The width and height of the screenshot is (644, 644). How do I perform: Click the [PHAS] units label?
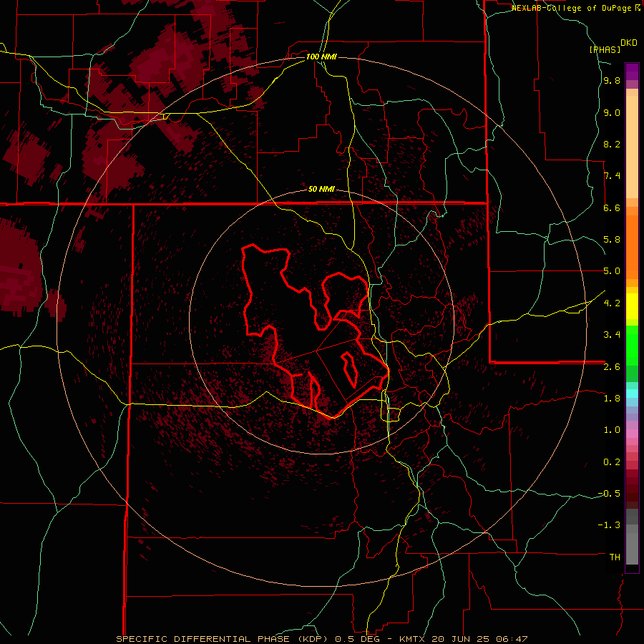pyautogui.click(x=605, y=50)
